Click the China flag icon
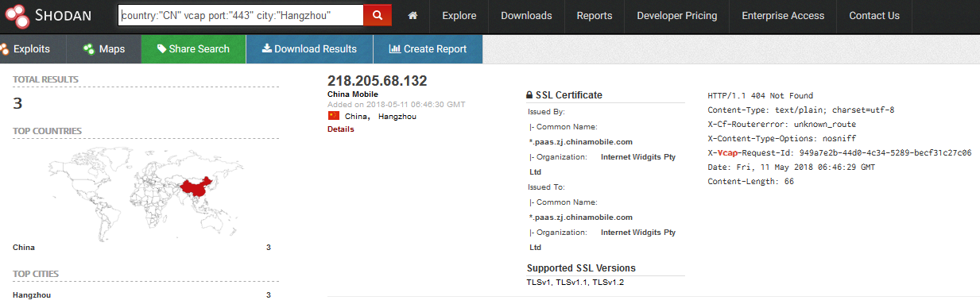Image resolution: width=980 pixels, height=304 pixels. pos(334,116)
